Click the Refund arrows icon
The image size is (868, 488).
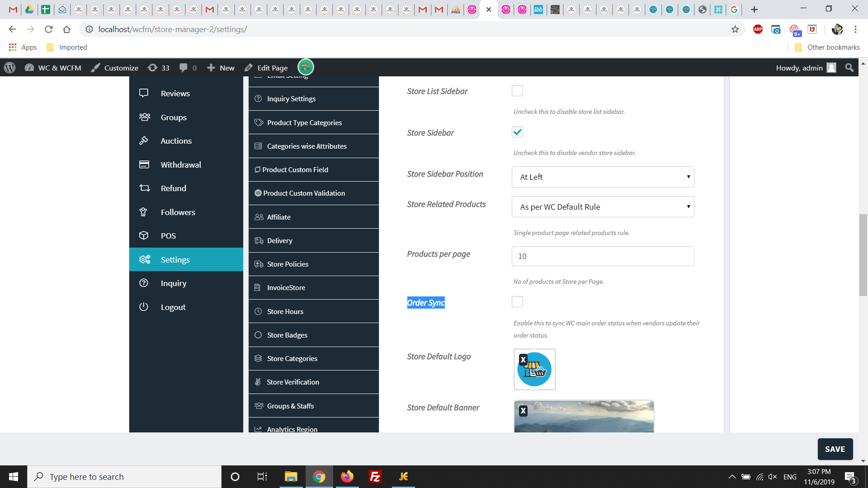point(145,188)
